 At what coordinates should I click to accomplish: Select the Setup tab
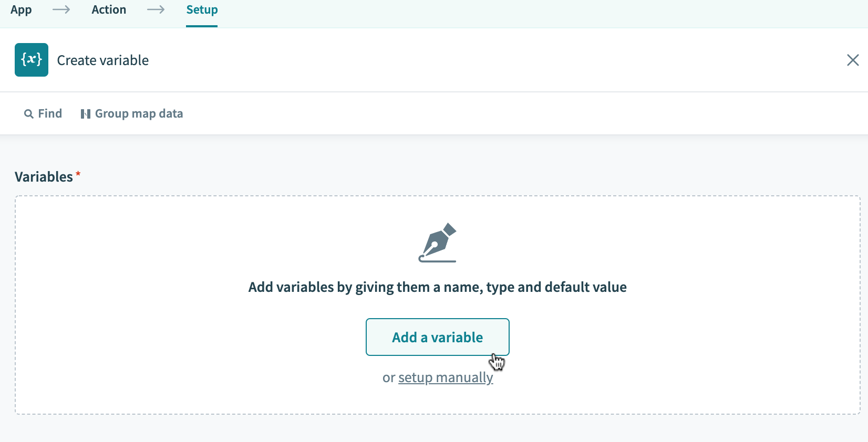(x=201, y=9)
